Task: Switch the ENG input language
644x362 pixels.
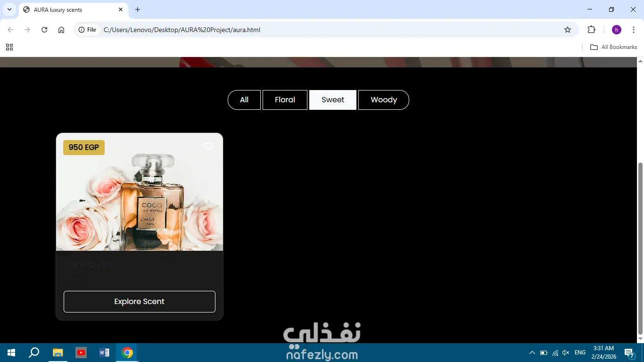Action: pyautogui.click(x=580, y=353)
